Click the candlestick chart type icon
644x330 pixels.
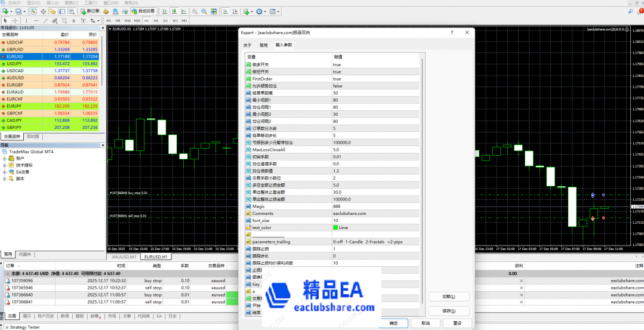coord(174,11)
